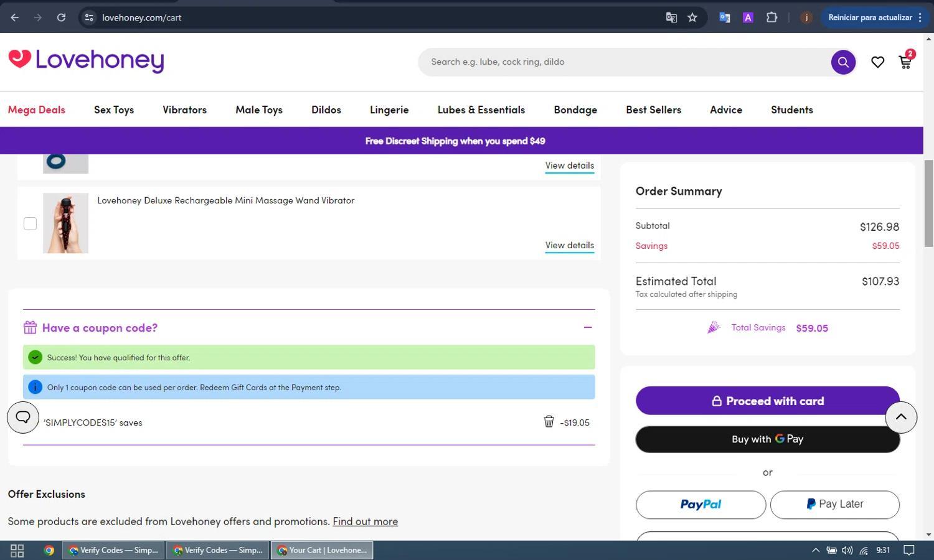
Task: Click Proceed with card button
Action: 768,401
